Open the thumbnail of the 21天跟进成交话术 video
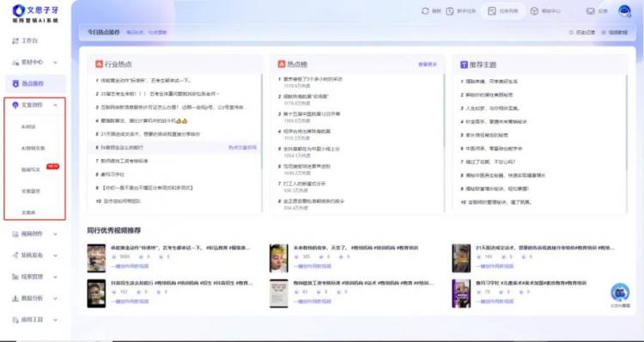The height and width of the screenshot is (342, 644). click(461, 258)
